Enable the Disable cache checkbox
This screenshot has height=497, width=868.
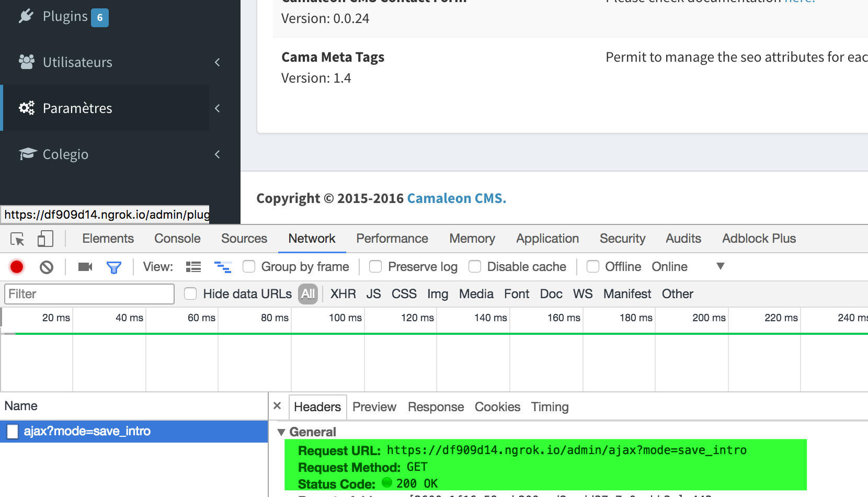(x=475, y=266)
